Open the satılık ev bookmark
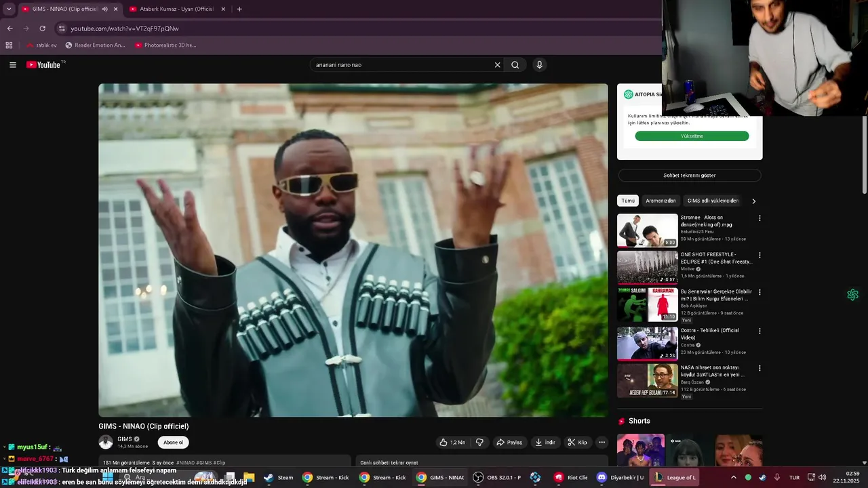The height and width of the screenshot is (488, 868). (x=41, y=45)
